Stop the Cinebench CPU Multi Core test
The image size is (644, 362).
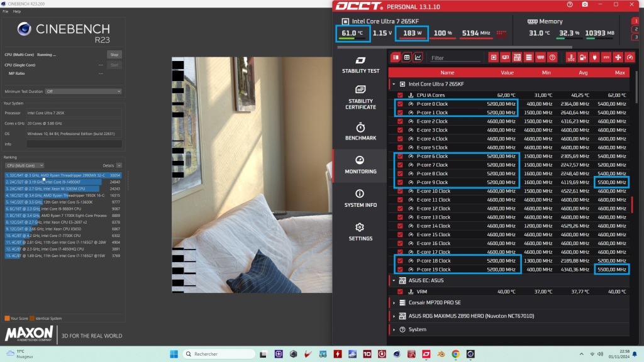click(114, 55)
